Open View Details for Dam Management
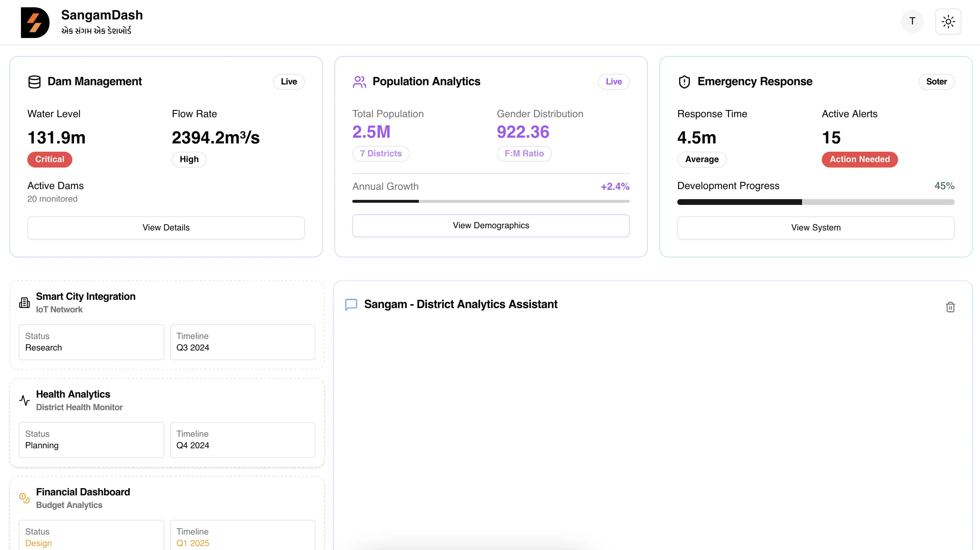980x550 pixels. click(x=166, y=228)
